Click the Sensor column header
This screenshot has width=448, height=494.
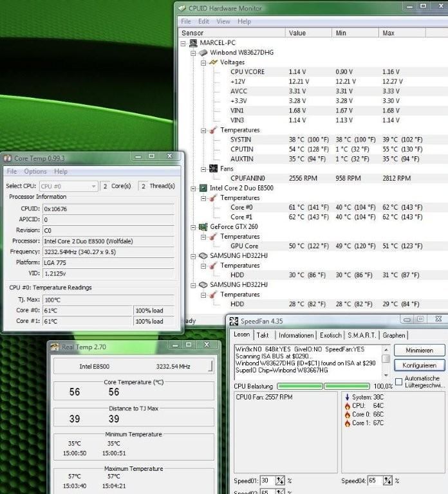click(x=232, y=33)
